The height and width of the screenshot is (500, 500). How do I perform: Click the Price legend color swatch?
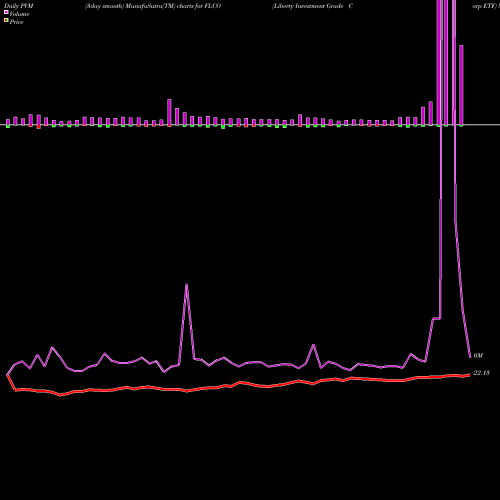tap(6, 20)
